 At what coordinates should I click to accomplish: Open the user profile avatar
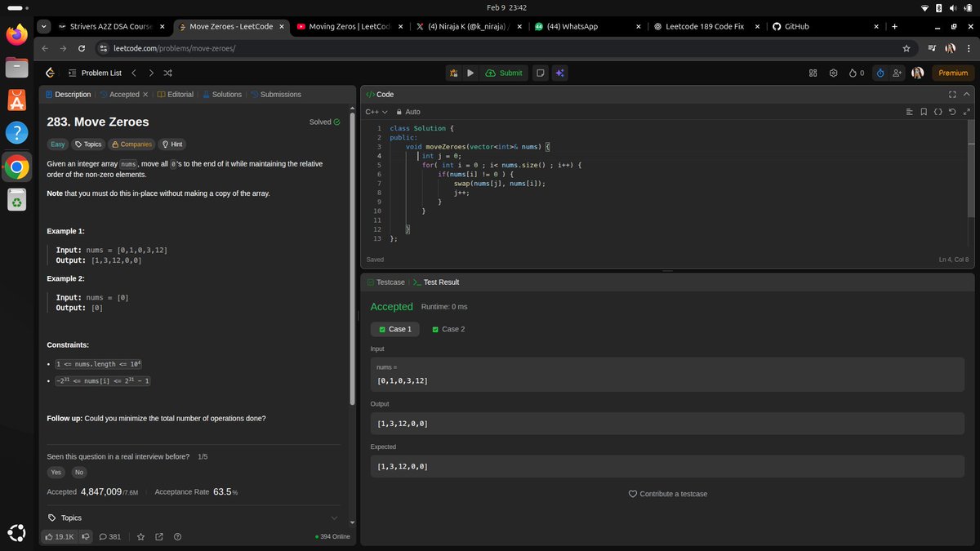coord(917,73)
